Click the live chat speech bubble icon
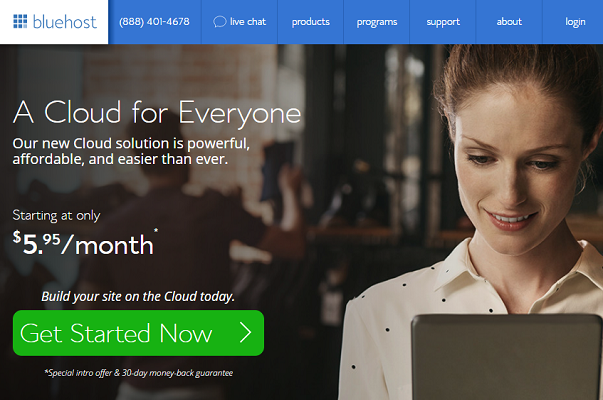Screen dimensions: 603x400 click(220, 22)
